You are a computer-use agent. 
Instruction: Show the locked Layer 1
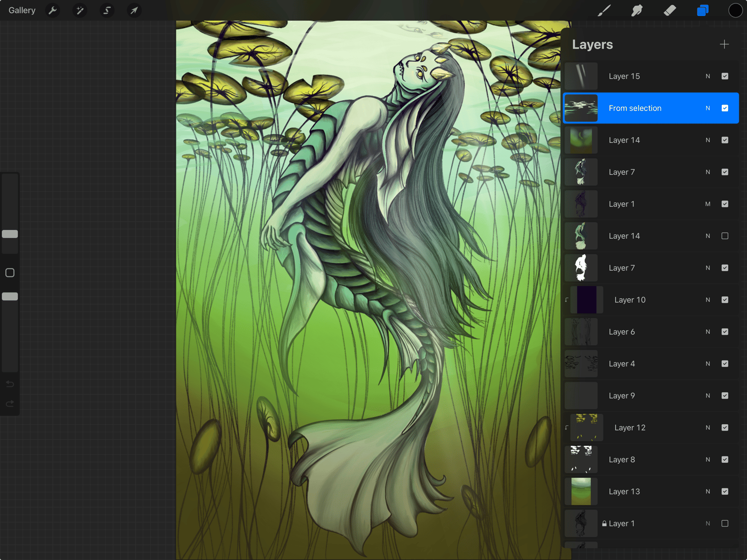point(725,524)
